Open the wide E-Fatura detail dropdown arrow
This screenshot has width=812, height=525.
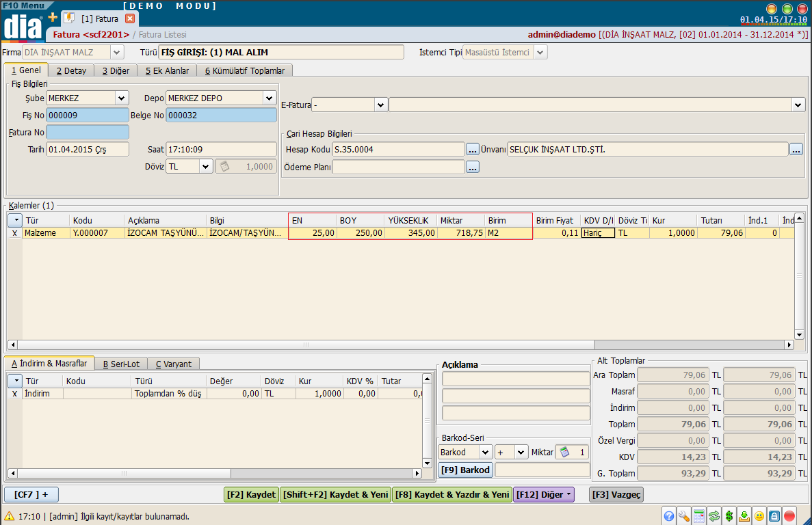(798, 105)
